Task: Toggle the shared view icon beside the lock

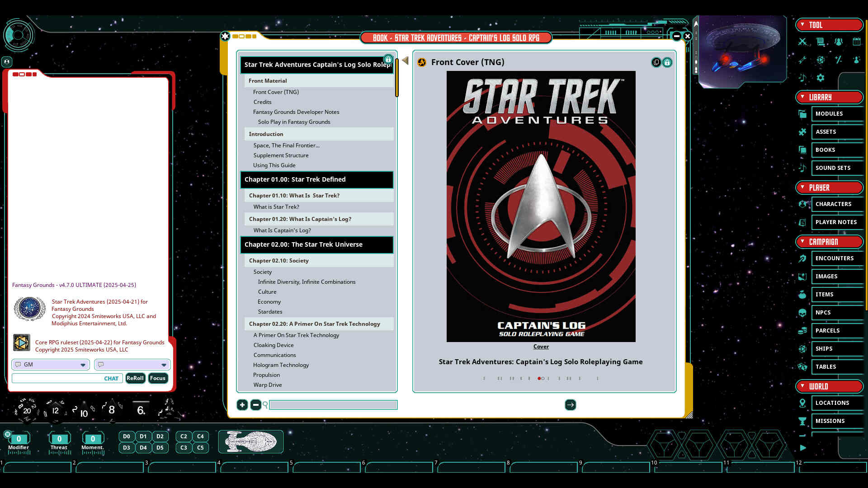Action: pyautogui.click(x=656, y=62)
